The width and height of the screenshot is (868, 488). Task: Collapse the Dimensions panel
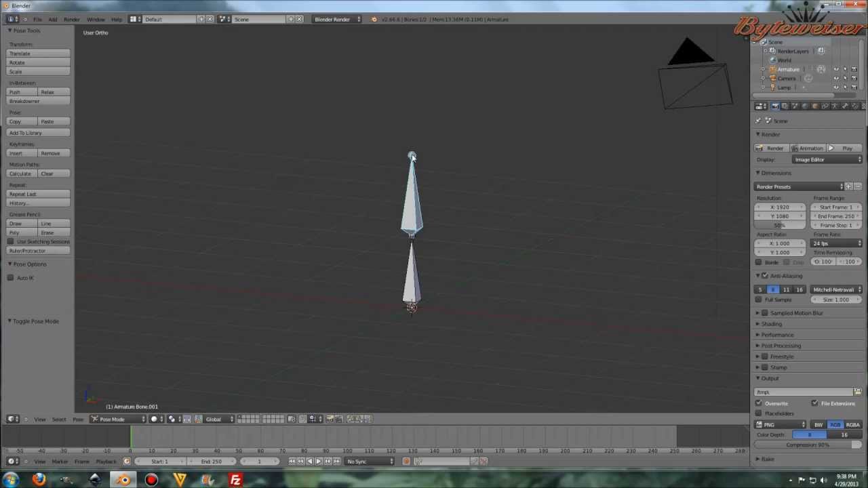tap(776, 174)
